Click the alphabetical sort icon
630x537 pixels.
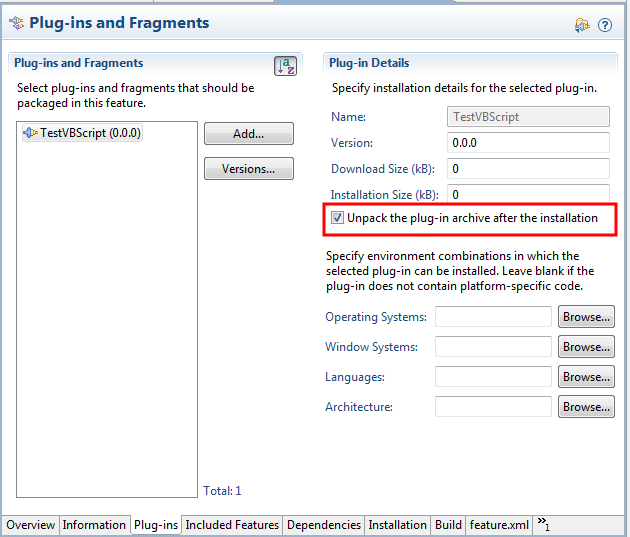tap(286, 66)
